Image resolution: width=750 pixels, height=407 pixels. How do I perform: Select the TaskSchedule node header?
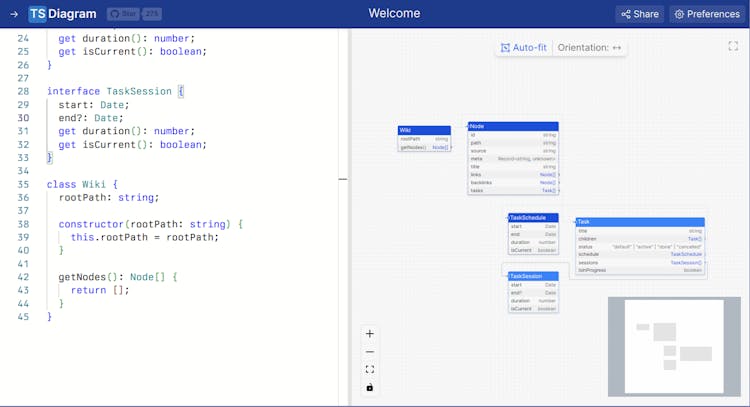tap(533, 218)
